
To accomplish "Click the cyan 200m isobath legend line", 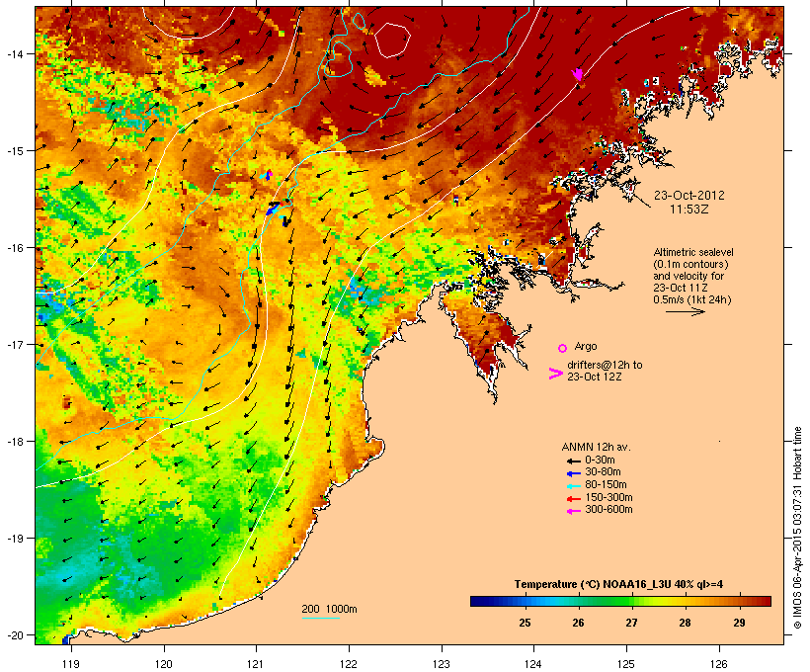I will pyautogui.click(x=320, y=618).
